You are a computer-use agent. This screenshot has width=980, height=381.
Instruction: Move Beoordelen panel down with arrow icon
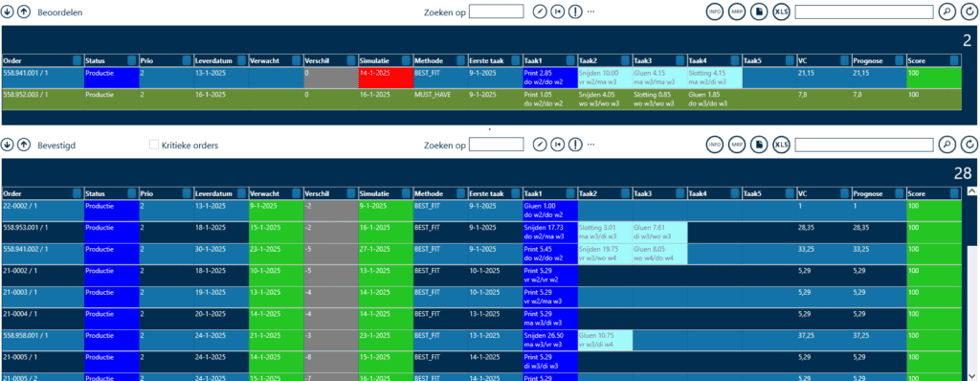click(x=7, y=11)
